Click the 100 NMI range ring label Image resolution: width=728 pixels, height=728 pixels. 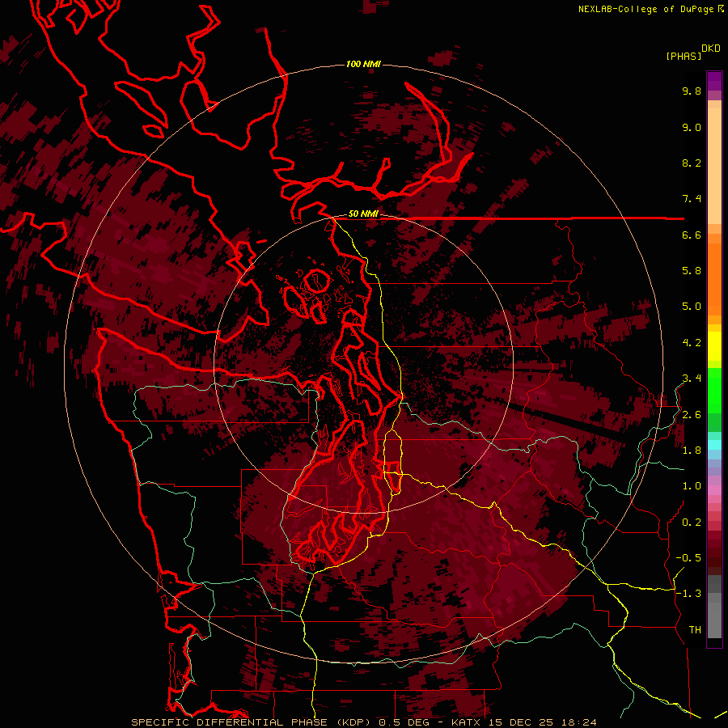pos(363,64)
